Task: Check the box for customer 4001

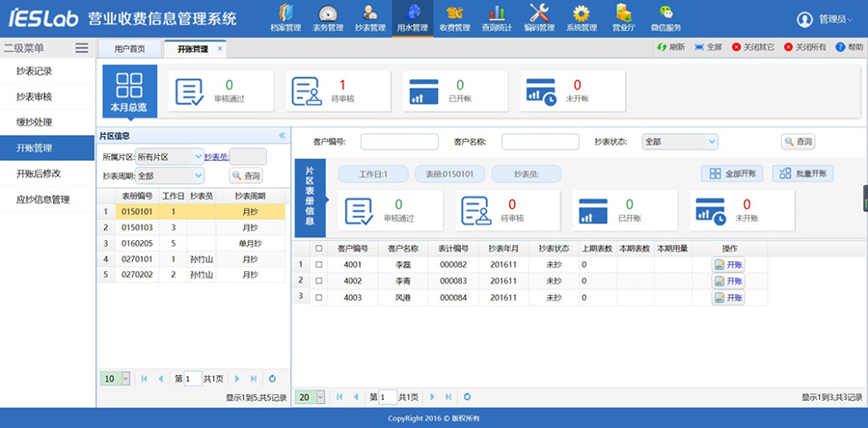Action: point(318,264)
